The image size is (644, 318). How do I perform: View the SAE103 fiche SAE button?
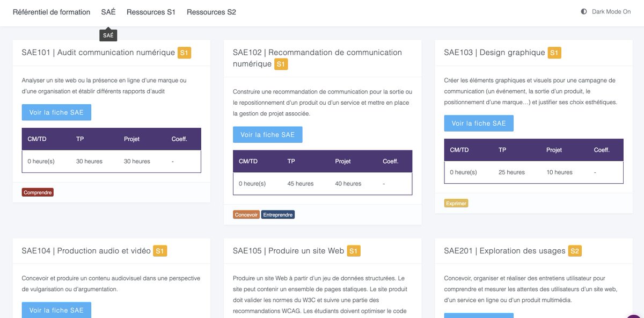479,123
